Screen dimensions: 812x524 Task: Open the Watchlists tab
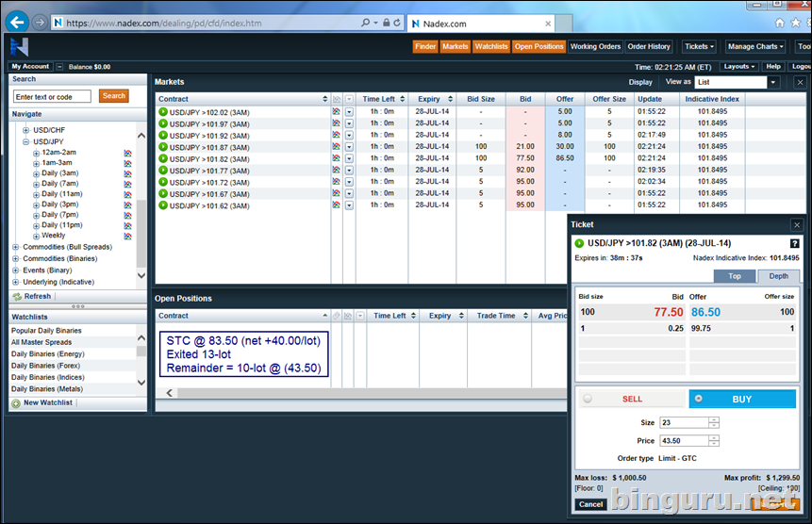(x=491, y=46)
